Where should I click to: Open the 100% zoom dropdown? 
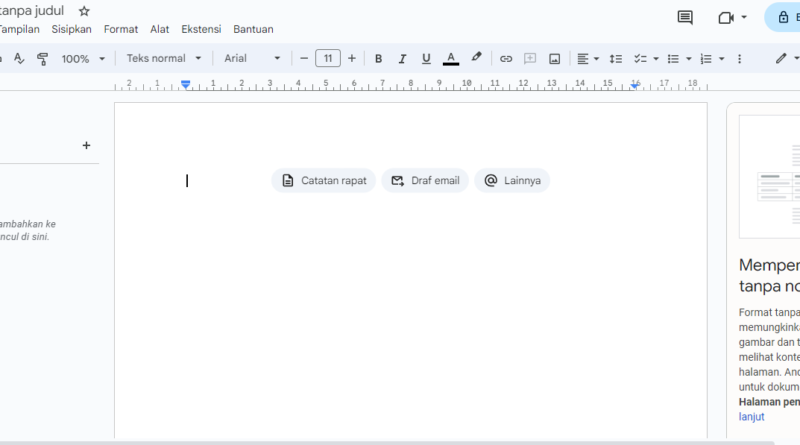pyautogui.click(x=83, y=59)
